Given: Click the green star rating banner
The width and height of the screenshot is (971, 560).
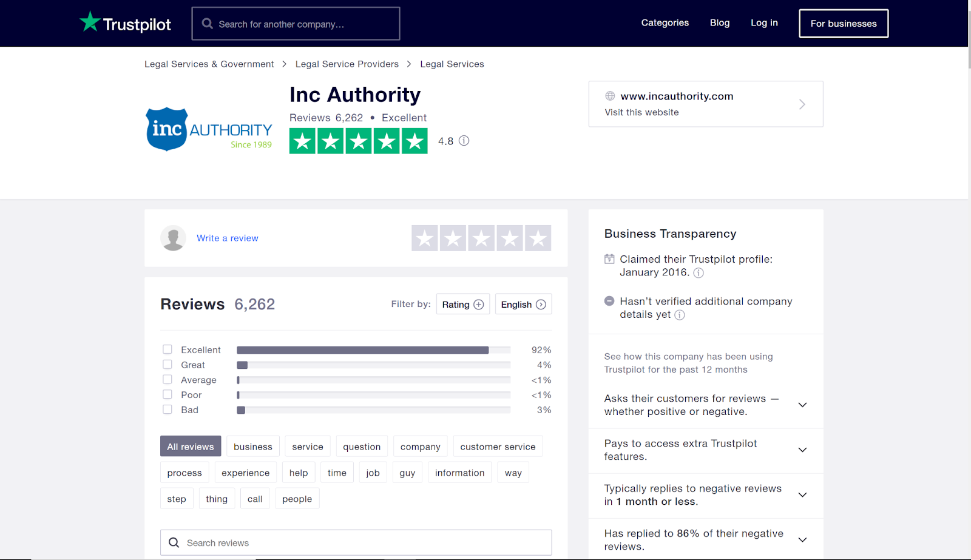Looking at the screenshot, I should click(359, 141).
